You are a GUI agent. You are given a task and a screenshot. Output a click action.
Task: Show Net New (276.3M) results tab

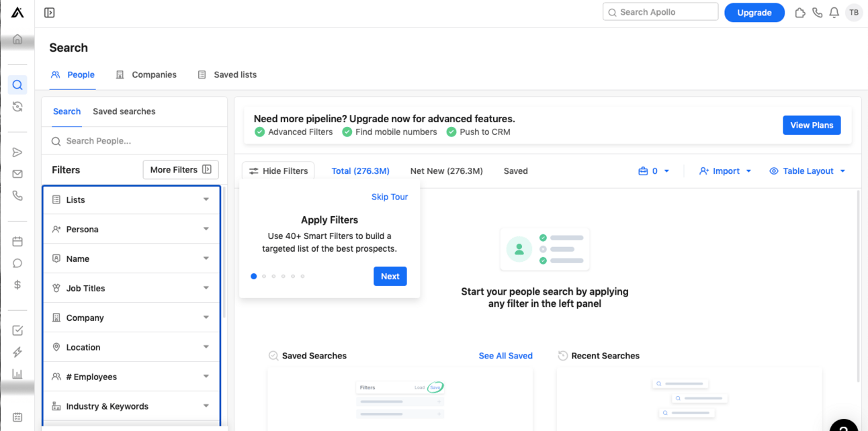coord(447,171)
